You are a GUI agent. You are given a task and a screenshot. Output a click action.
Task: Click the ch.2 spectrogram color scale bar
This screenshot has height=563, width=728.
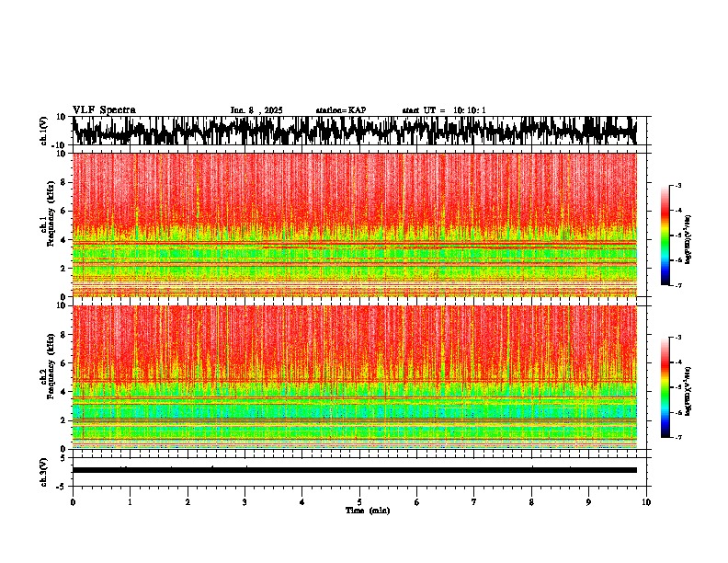pyautogui.click(x=665, y=387)
